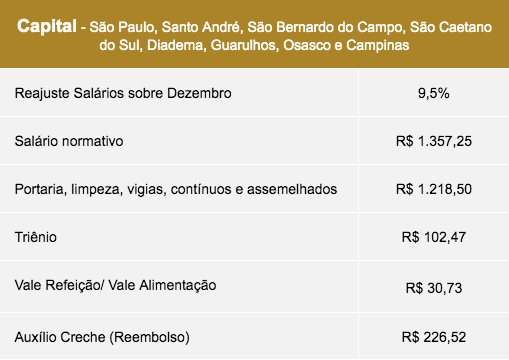Select Auxílio Creche (Reembolso) label

click(102, 337)
